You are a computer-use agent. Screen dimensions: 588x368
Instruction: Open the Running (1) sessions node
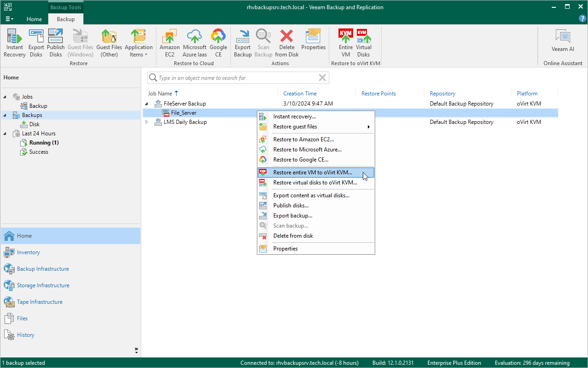point(44,143)
